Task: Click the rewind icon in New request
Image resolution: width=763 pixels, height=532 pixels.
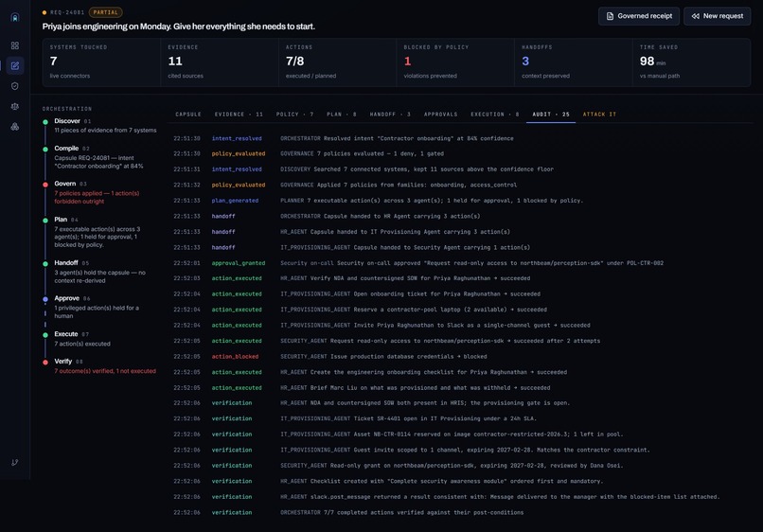Action: 696,16
